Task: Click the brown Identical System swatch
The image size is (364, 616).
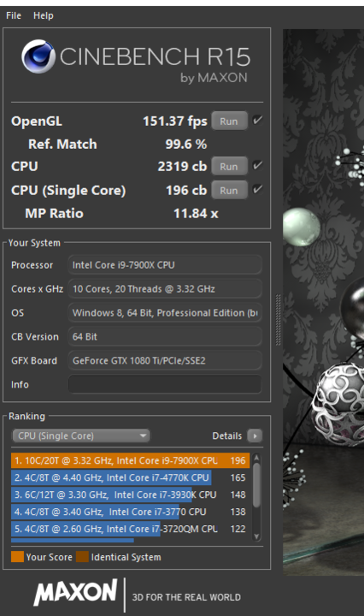Action: (82, 557)
